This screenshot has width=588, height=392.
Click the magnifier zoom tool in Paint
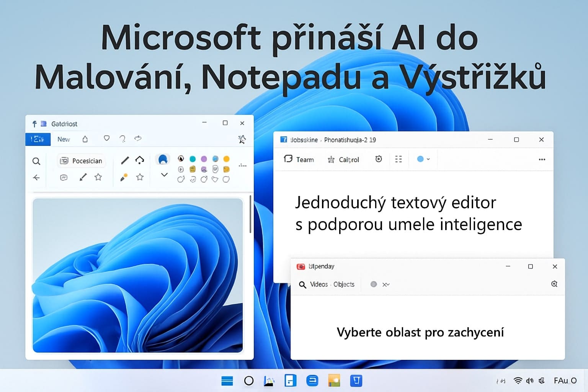[x=37, y=161]
